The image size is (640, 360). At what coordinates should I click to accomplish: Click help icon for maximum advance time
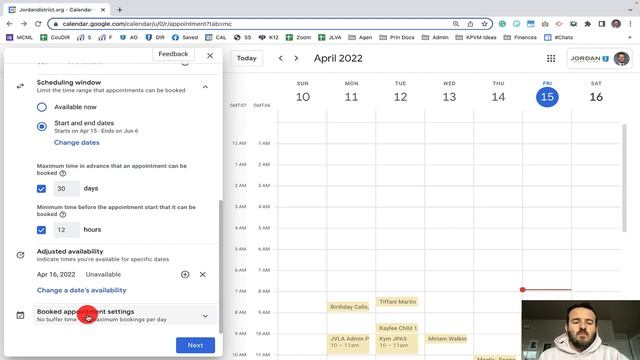[x=62, y=173]
